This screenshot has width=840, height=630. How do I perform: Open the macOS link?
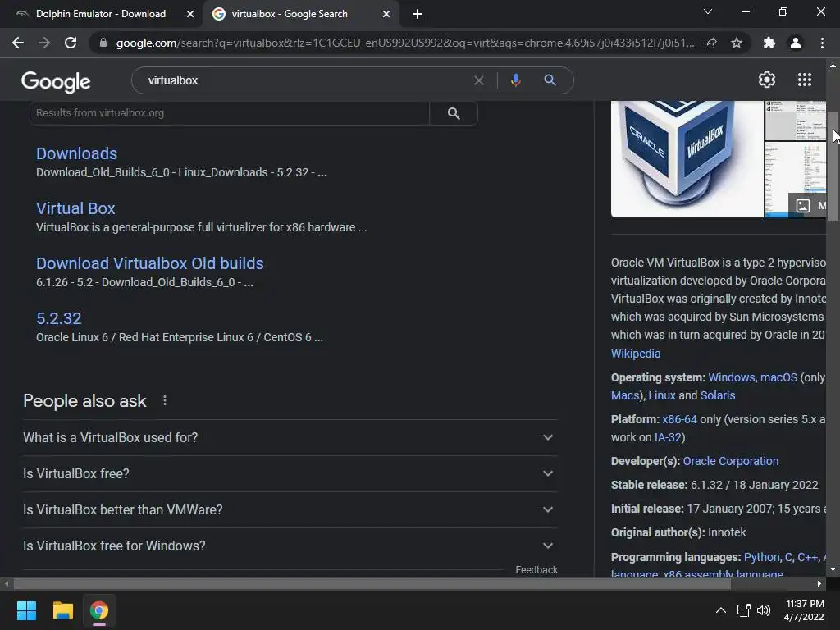(x=779, y=377)
